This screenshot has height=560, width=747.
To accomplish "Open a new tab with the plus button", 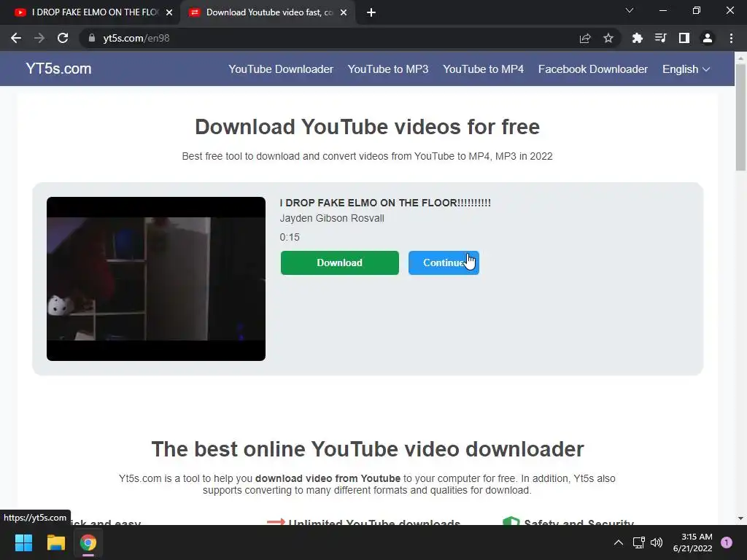I will [371, 13].
